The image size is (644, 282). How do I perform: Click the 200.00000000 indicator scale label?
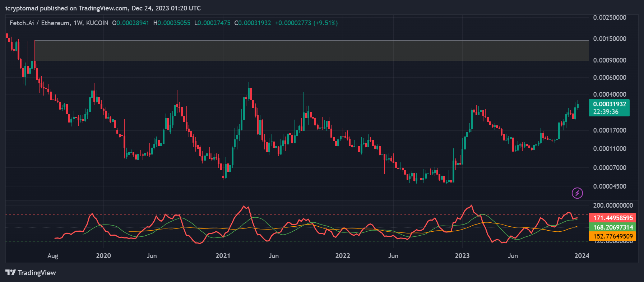click(x=613, y=205)
